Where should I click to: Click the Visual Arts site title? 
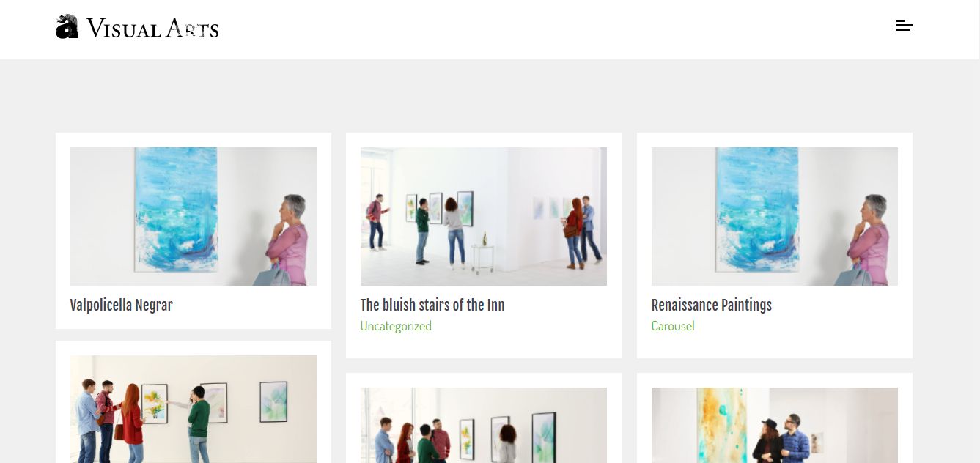[152, 29]
